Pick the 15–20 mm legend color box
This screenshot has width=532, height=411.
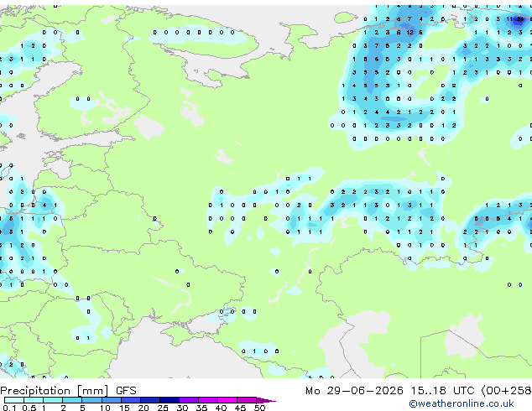point(130,400)
